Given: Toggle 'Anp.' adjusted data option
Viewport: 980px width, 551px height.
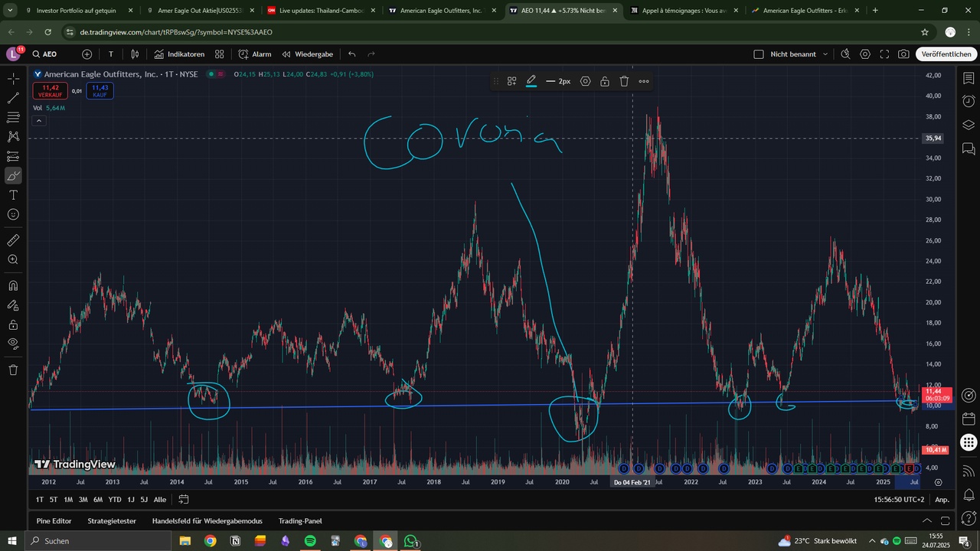Looking at the screenshot, I should [942, 500].
